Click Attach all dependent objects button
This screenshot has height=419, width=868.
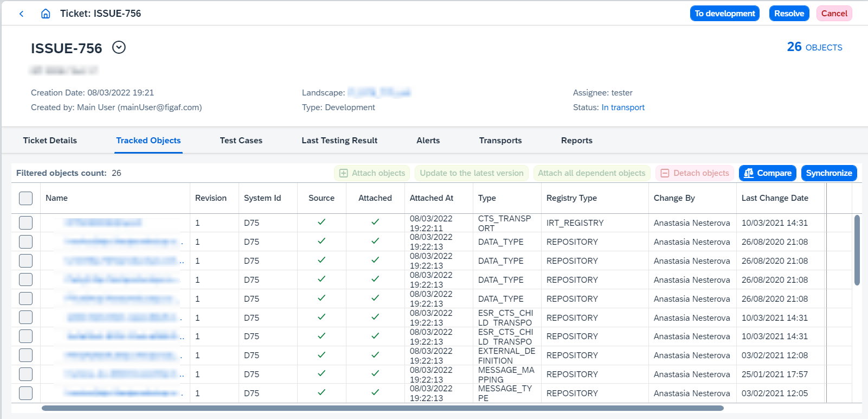coord(591,173)
